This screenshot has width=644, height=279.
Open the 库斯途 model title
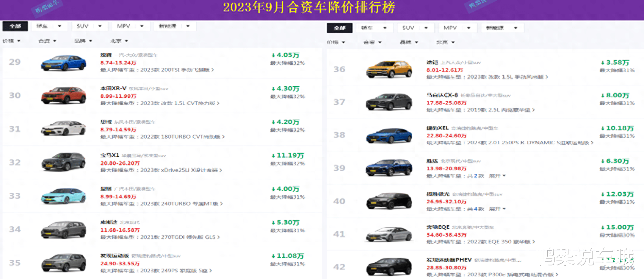109,223
